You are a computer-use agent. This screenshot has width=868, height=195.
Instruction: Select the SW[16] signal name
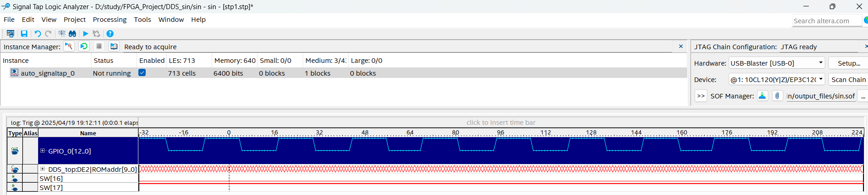click(51, 179)
